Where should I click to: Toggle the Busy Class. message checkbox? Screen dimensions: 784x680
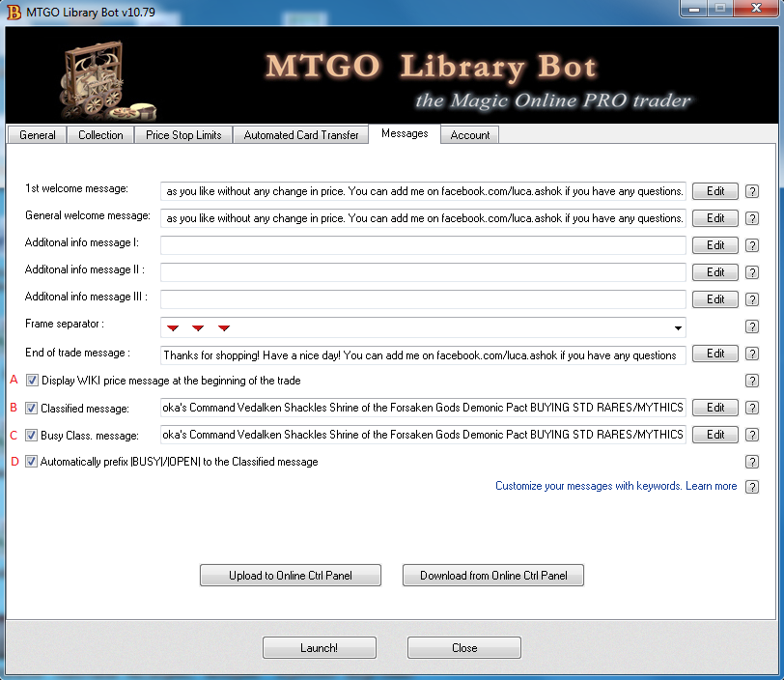pyautogui.click(x=32, y=435)
